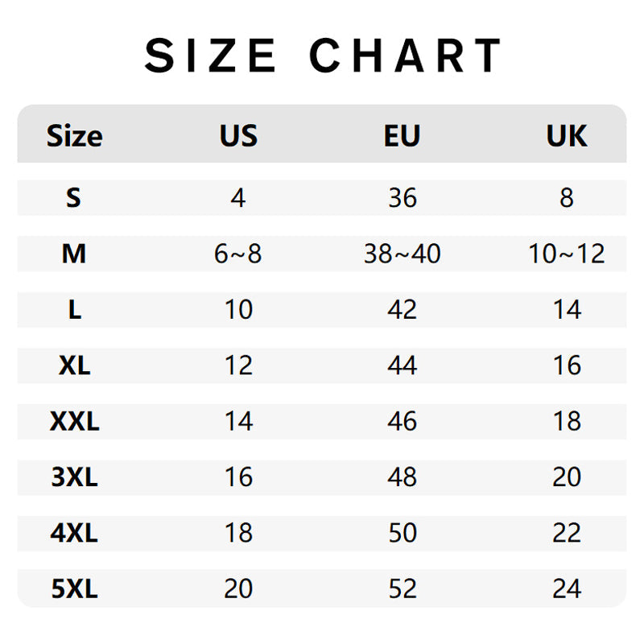Click EU value 38~40 for size M
Screen dimensions: 644x644
click(x=402, y=254)
